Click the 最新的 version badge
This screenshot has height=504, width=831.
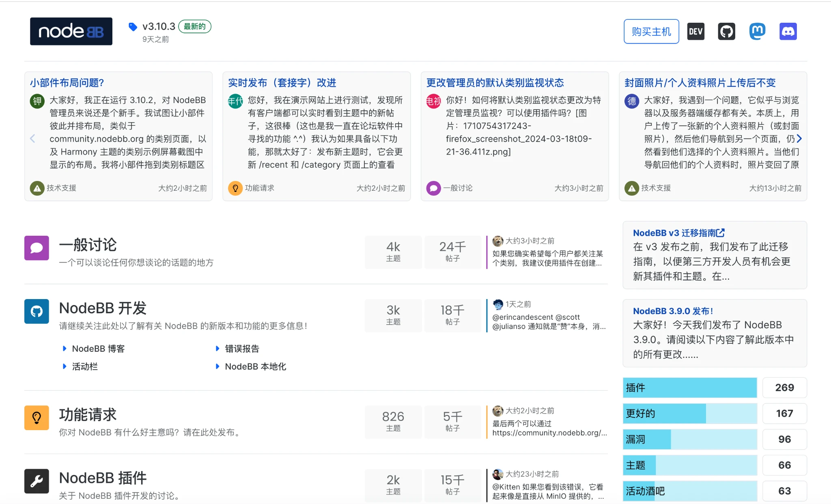pyautogui.click(x=195, y=26)
